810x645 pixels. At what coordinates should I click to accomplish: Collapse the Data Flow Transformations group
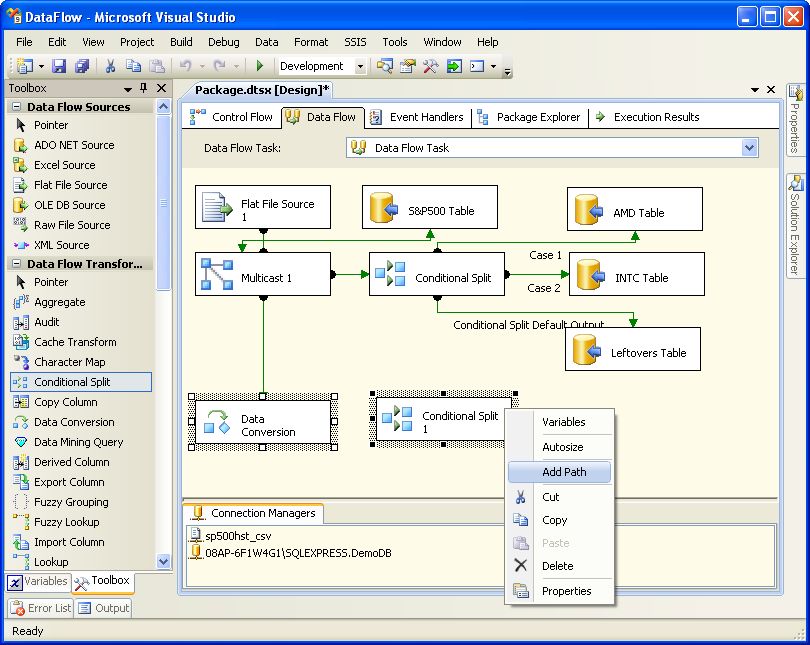click(x=17, y=264)
